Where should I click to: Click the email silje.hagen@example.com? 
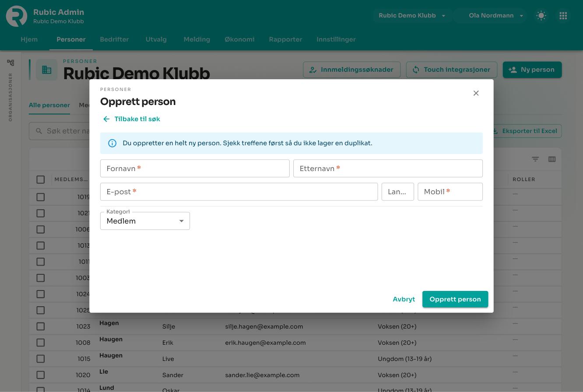pos(264,326)
